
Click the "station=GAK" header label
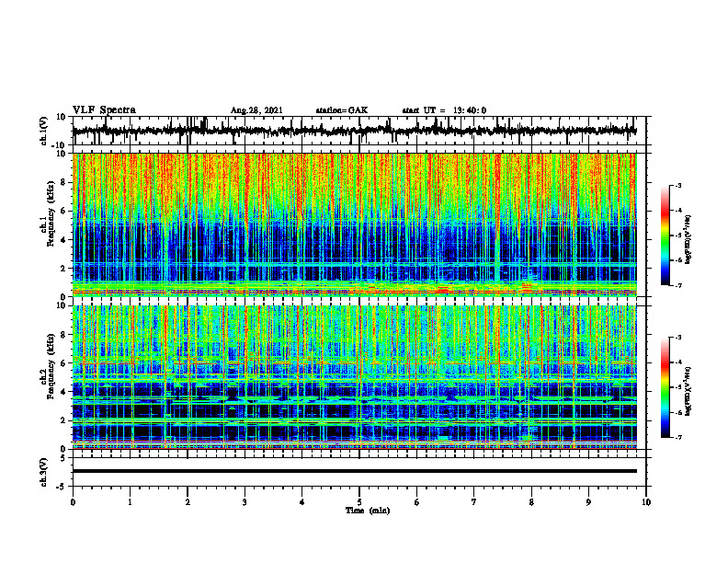342,110
